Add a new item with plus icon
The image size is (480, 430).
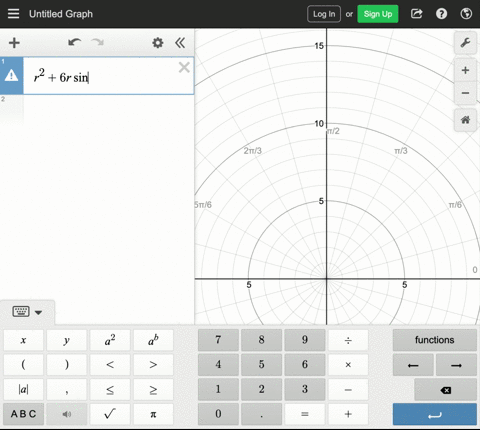click(14, 43)
